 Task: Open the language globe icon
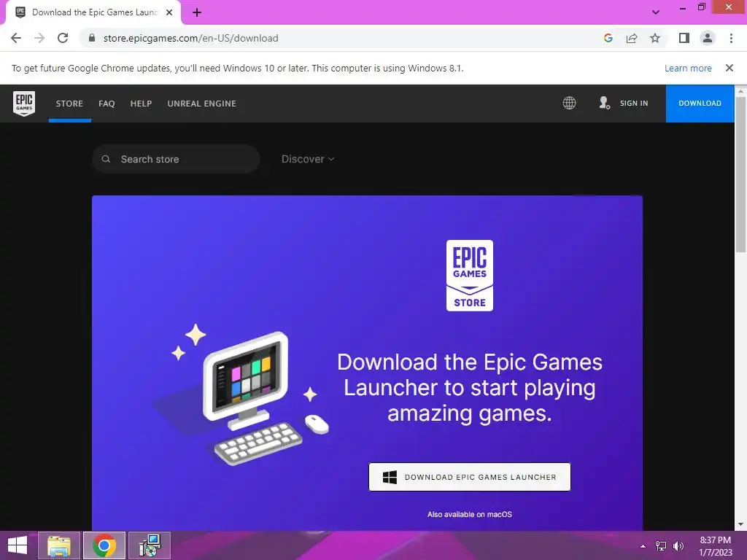tap(569, 103)
